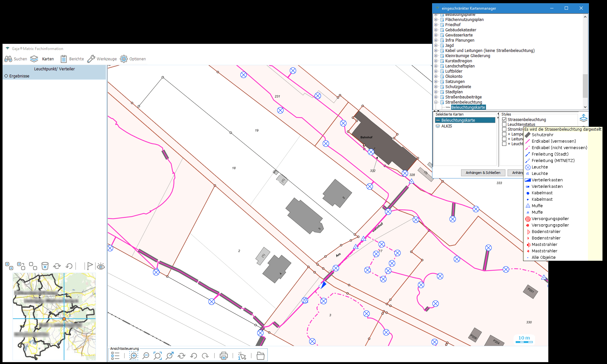Viewport: 607px width, 364px height.
Task: Click the Anhängen & Schließen button
Action: click(483, 173)
